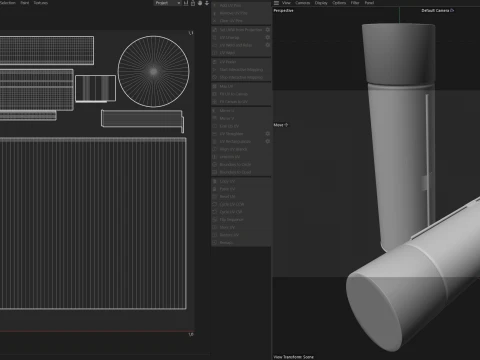Select the circular UV island
480x360 pixels.
(x=154, y=72)
